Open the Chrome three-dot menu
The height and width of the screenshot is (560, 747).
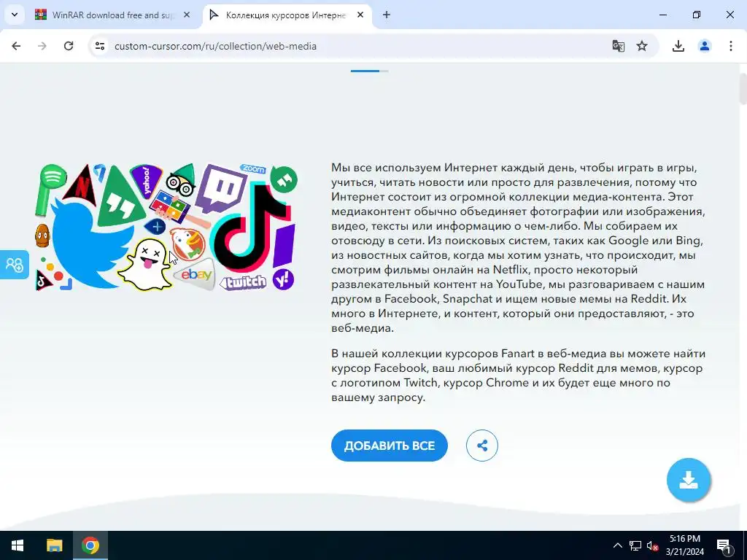731,46
